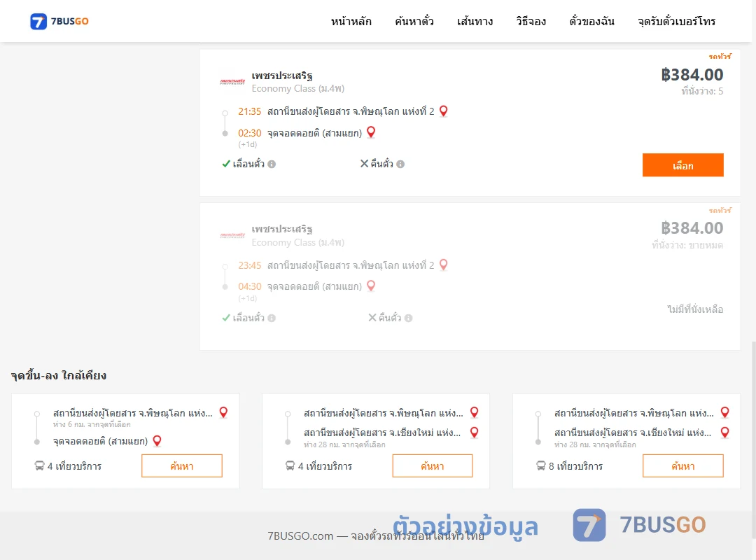The width and height of the screenshot is (756, 560).
Task: Open the ตั๋วของฉัน menu item
Action: 591,21
